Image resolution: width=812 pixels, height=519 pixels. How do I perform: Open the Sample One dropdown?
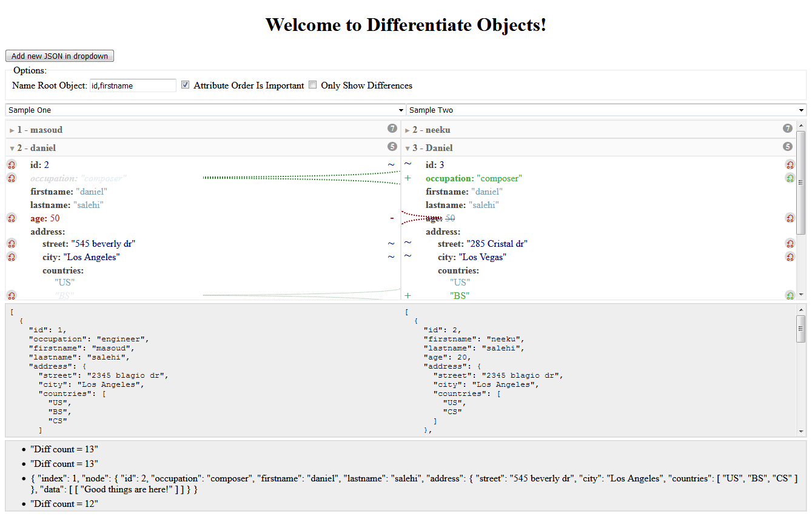click(x=206, y=110)
